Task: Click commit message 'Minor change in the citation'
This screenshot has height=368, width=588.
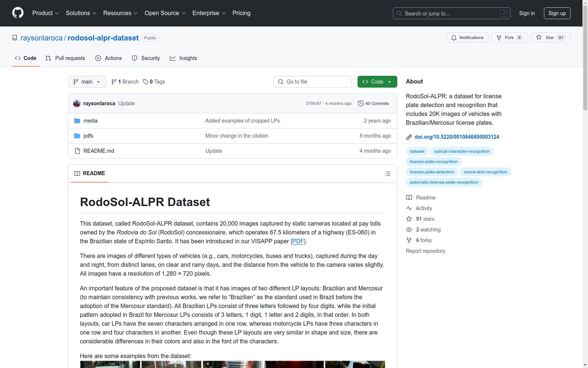Action: pos(237,136)
